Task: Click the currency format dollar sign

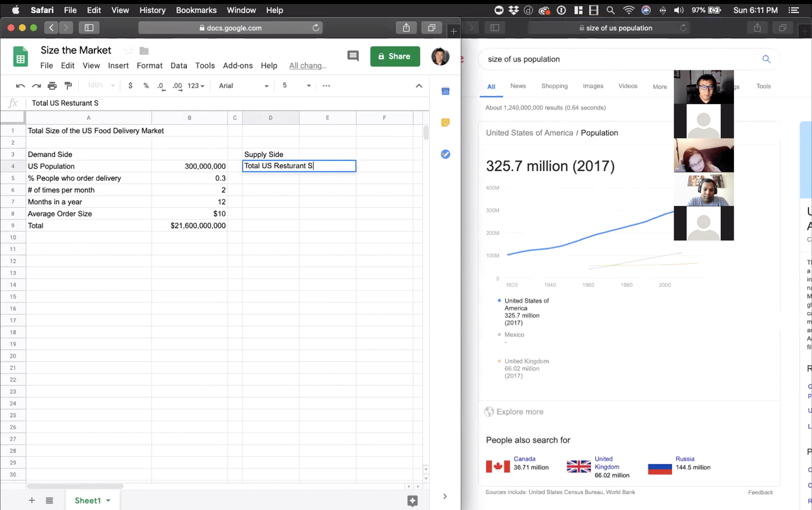Action: point(130,86)
